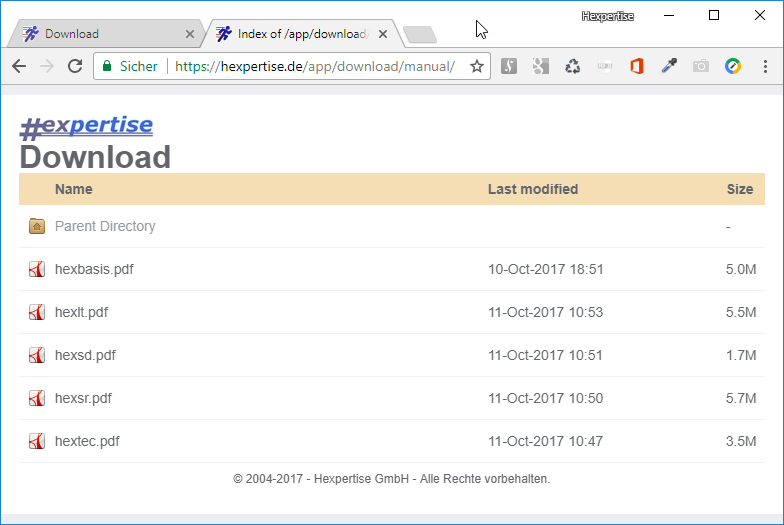Open the hexsd.pdf file link
The width and height of the screenshot is (784, 525).
[x=85, y=355]
